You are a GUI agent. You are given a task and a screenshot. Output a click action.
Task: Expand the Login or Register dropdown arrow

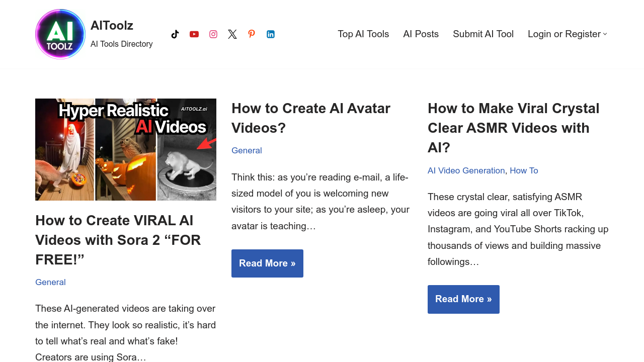point(605,34)
